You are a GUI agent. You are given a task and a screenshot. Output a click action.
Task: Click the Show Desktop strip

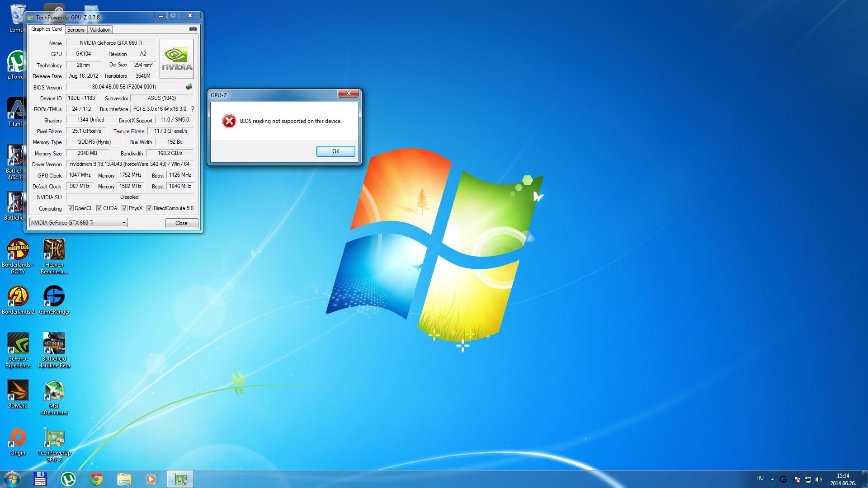864,479
